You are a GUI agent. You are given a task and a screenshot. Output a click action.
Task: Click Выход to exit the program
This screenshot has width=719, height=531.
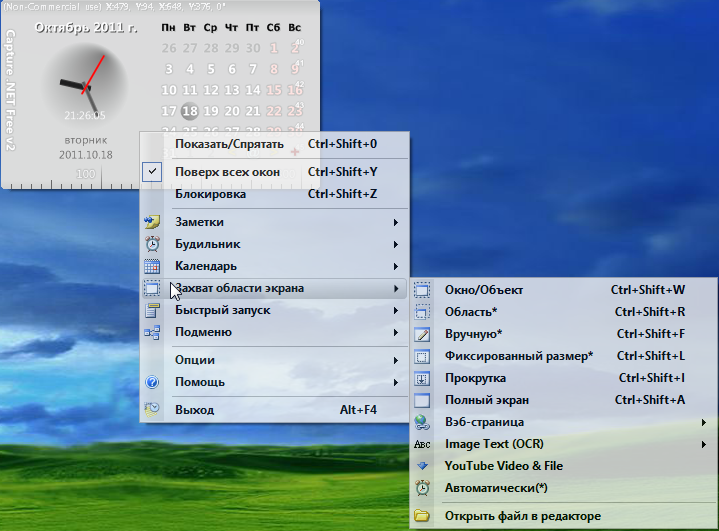[194, 410]
